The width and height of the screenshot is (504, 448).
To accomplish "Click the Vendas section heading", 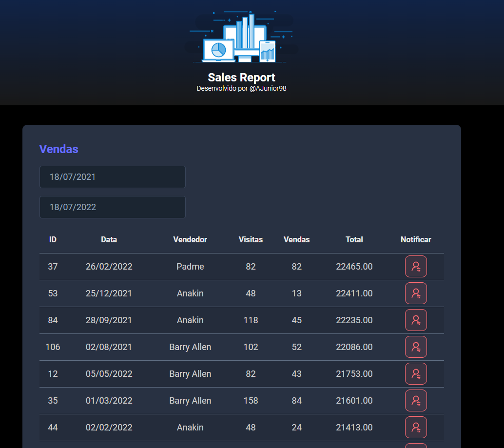I will [x=58, y=149].
